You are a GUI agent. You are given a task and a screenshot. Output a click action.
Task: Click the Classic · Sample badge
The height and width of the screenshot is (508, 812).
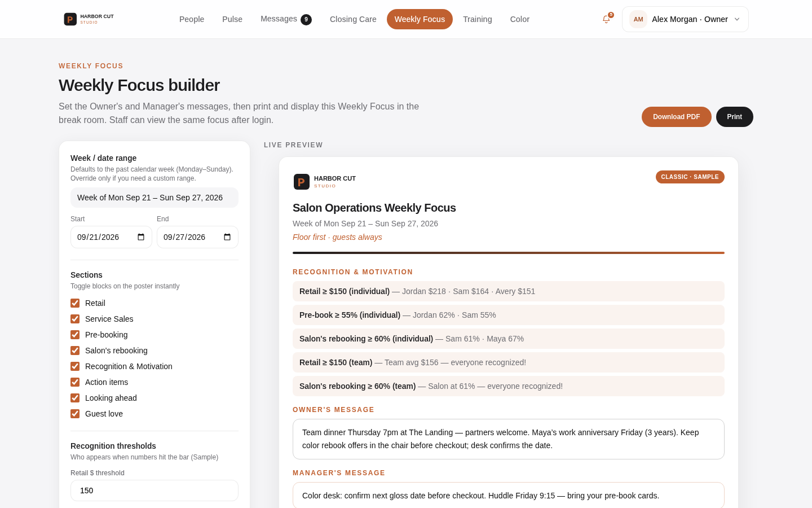tap(690, 177)
